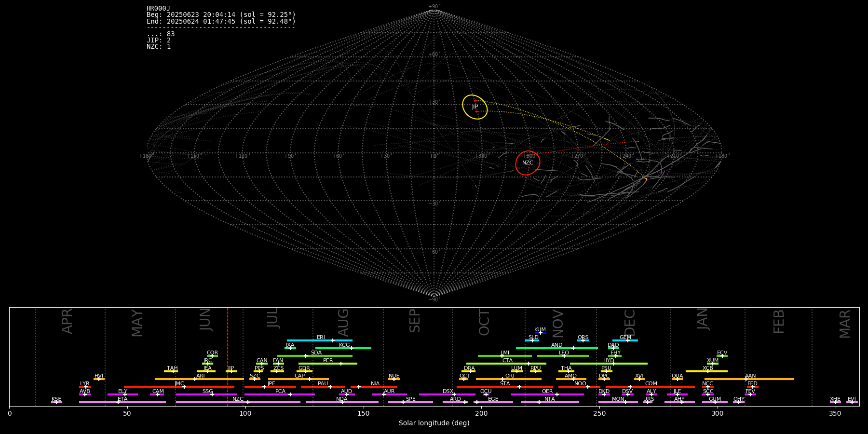
Task: Click the 'JIP: 2' count entry
Action: coord(159,40)
